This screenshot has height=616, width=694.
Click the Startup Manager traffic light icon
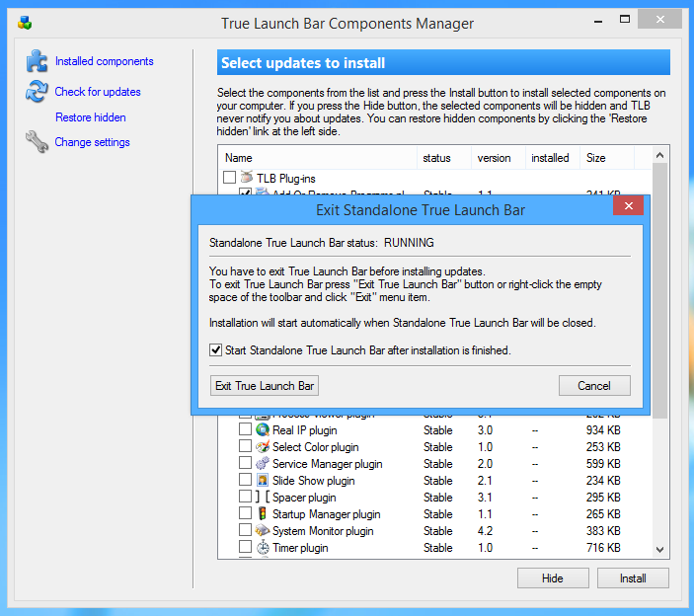point(263,513)
